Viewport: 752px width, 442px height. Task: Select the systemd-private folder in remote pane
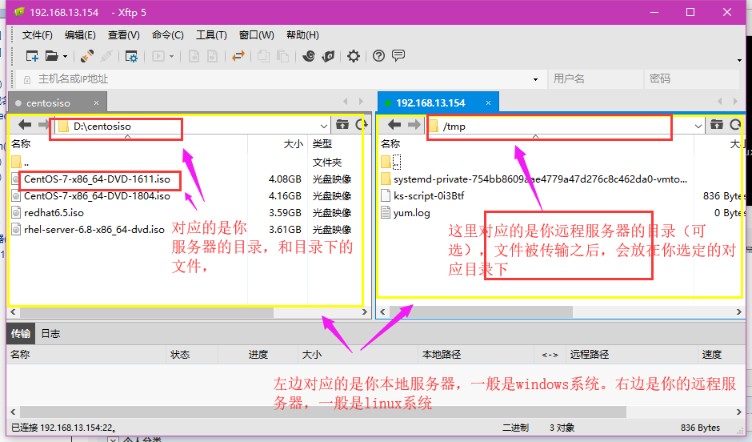(540, 179)
